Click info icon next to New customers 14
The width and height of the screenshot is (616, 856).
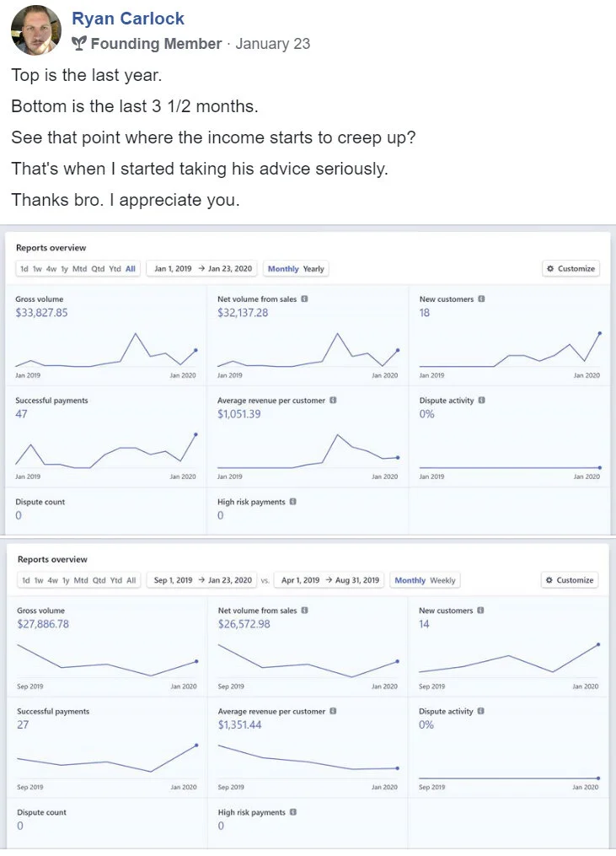coord(481,611)
